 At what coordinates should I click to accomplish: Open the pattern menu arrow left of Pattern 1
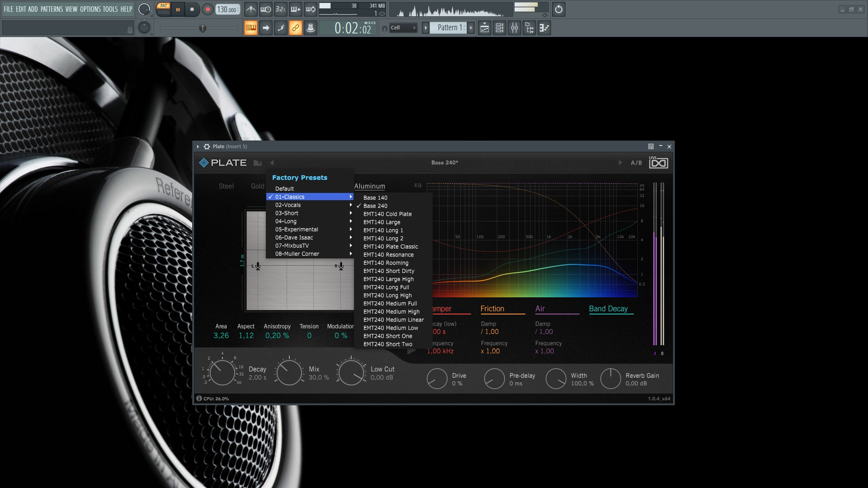(x=425, y=28)
